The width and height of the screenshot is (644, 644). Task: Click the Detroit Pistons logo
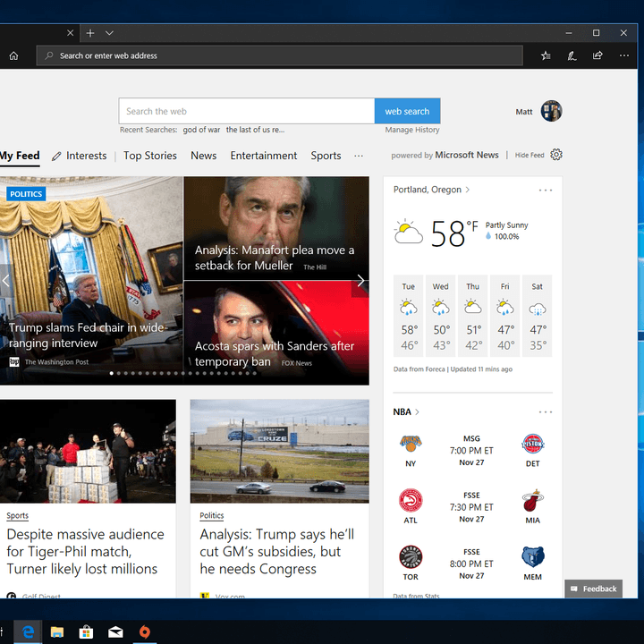pyautogui.click(x=533, y=443)
